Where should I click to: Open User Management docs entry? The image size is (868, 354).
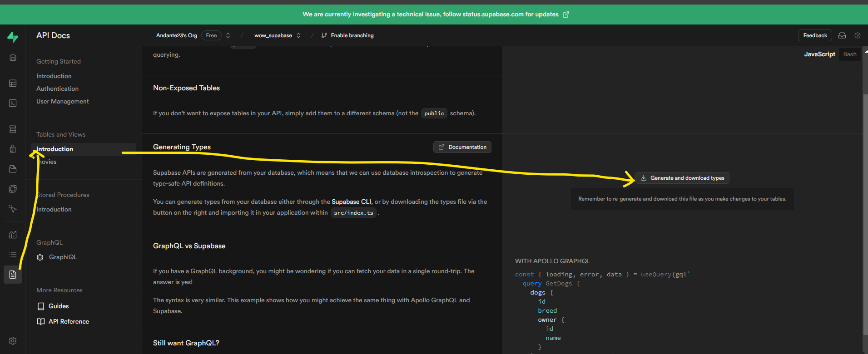pyautogui.click(x=63, y=101)
